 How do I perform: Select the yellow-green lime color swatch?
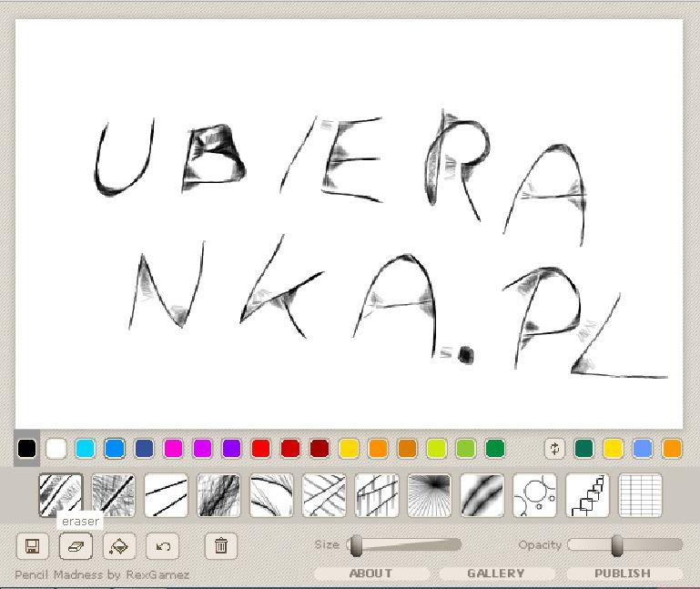436,449
